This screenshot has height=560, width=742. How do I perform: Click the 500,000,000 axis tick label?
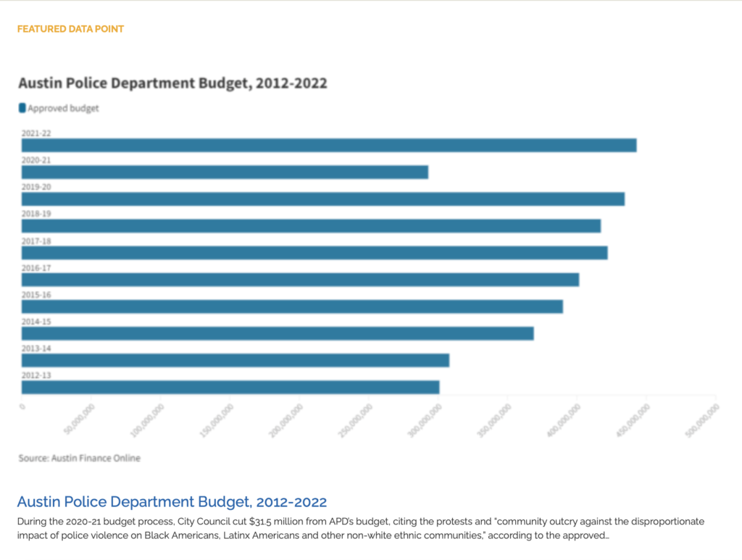[702, 420]
